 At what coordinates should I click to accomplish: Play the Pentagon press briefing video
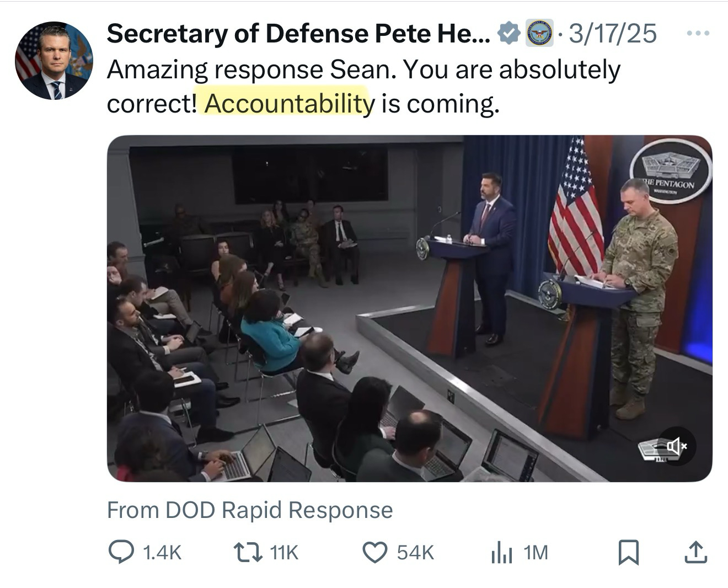(x=409, y=308)
